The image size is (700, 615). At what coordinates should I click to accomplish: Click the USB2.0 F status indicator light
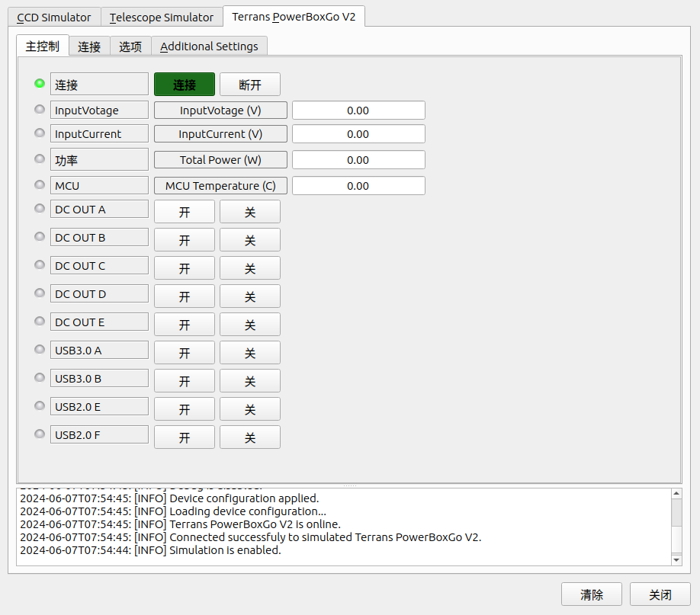pyautogui.click(x=40, y=434)
